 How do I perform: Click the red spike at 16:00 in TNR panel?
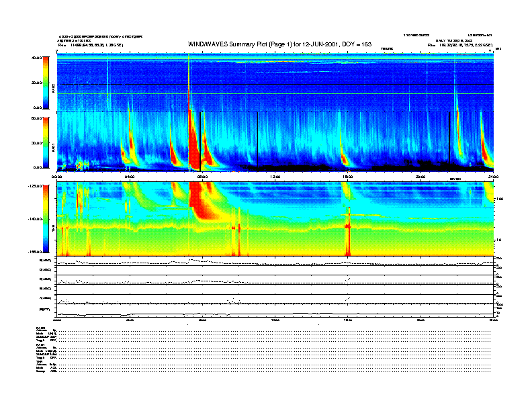(348, 230)
